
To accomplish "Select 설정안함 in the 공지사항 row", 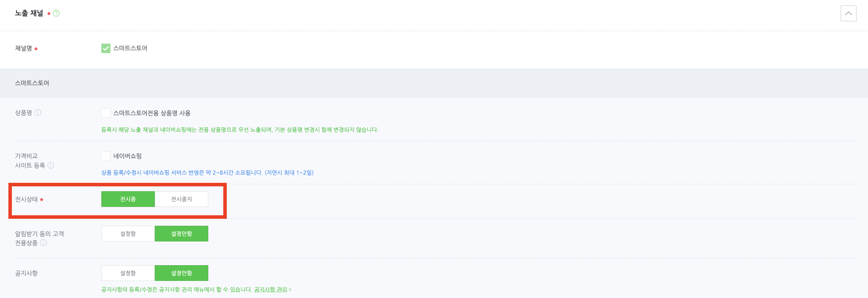I will click(181, 273).
